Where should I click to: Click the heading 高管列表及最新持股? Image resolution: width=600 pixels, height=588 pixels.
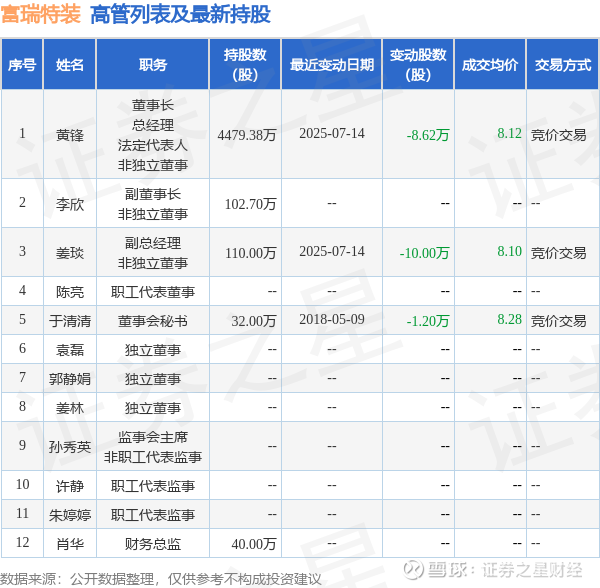coord(180,14)
